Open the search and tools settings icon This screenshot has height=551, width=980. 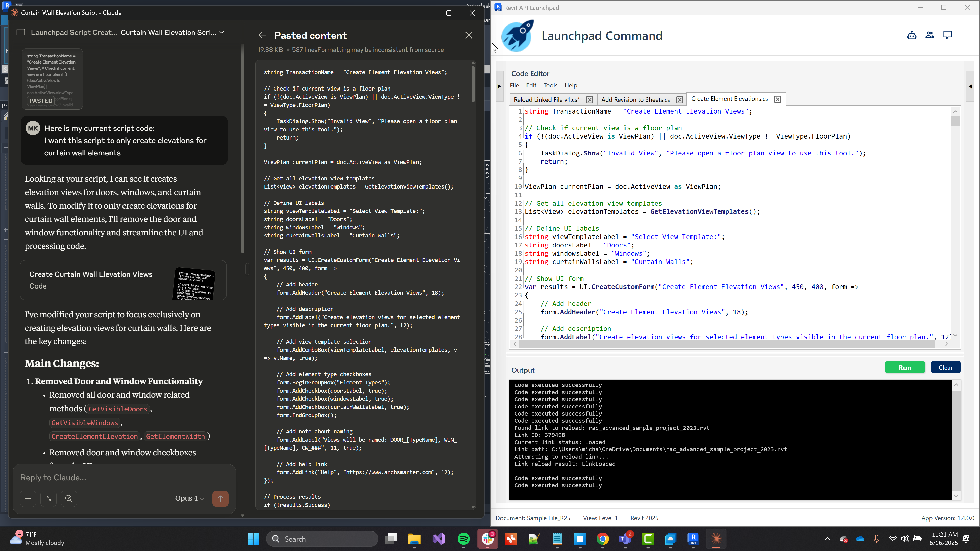point(48,498)
